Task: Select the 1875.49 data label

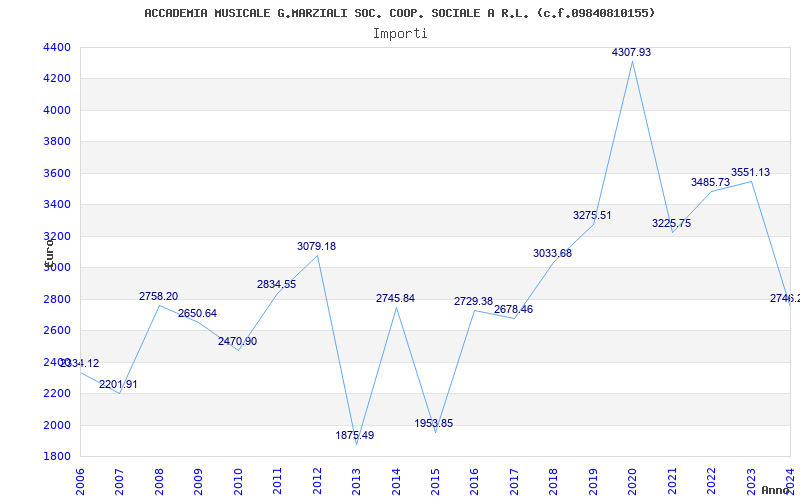Action: tap(355, 435)
